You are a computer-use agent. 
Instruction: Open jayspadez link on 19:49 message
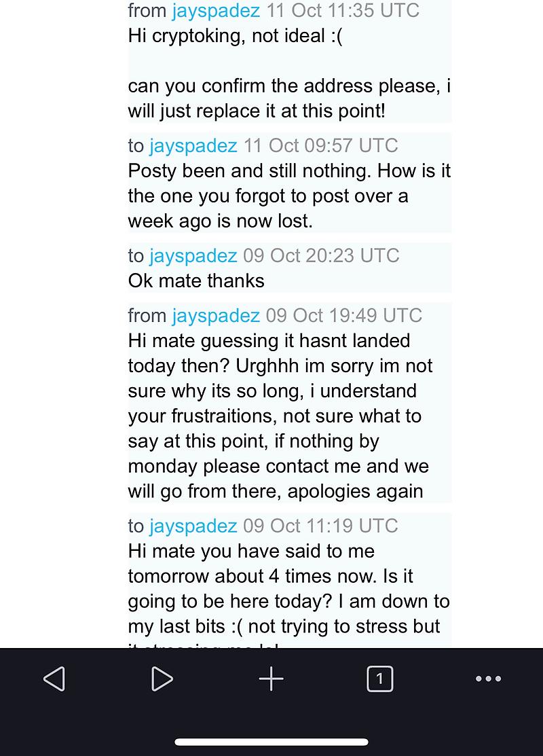(216, 315)
